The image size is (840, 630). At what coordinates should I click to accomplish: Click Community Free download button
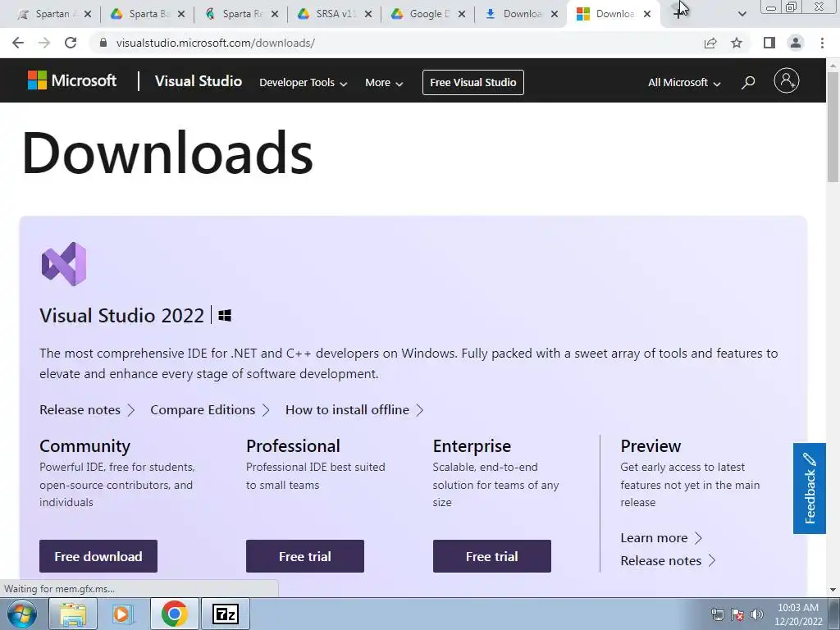[x=98, y=556]
